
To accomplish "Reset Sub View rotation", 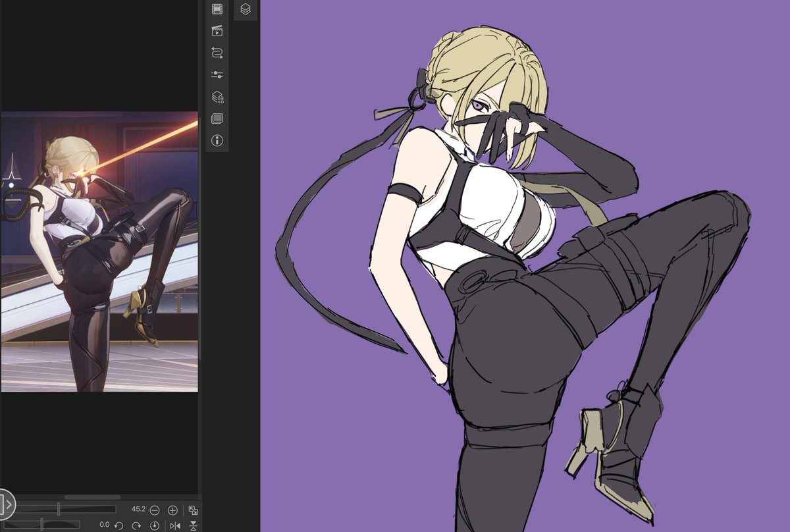I will [x=155, y=525].
